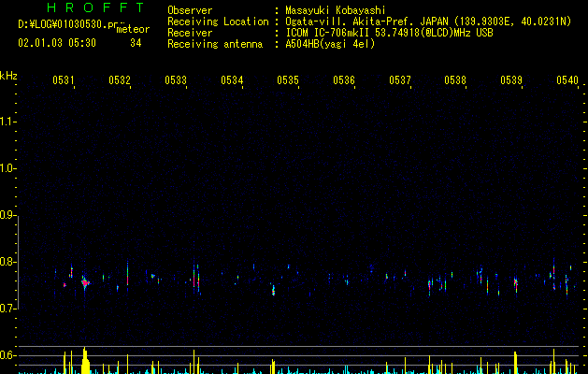This screenshot has height=374, width=588.
Task: Click the 0538 time marker
Action: 455,80
